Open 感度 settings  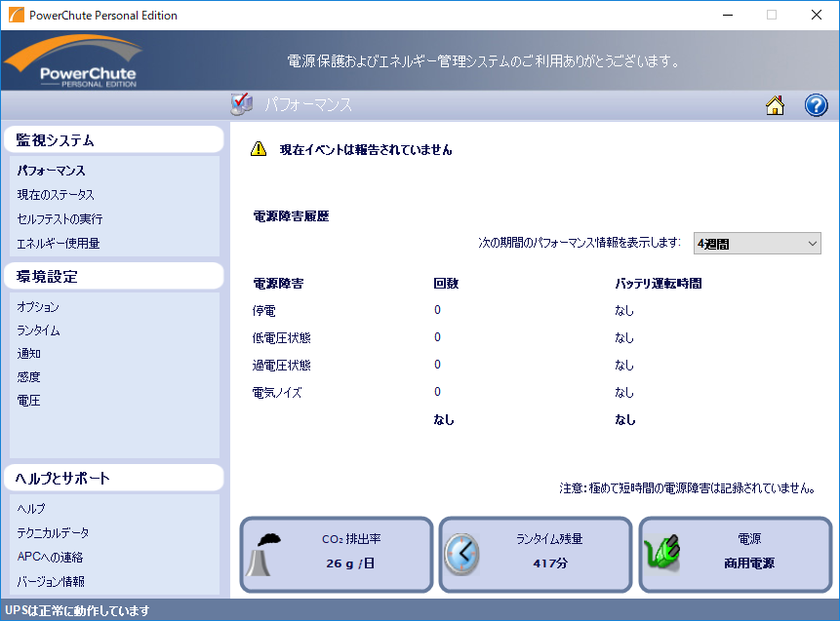29,377
